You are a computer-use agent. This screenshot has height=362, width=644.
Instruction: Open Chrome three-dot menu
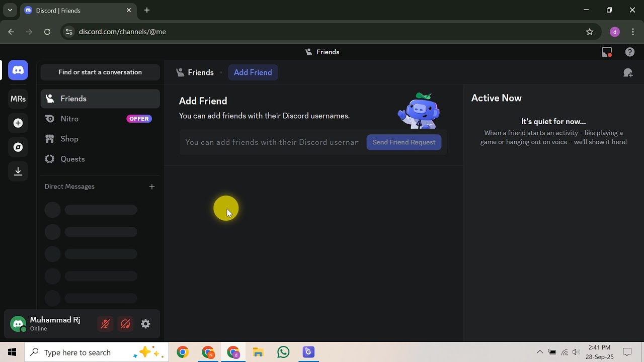pos(633,32)
